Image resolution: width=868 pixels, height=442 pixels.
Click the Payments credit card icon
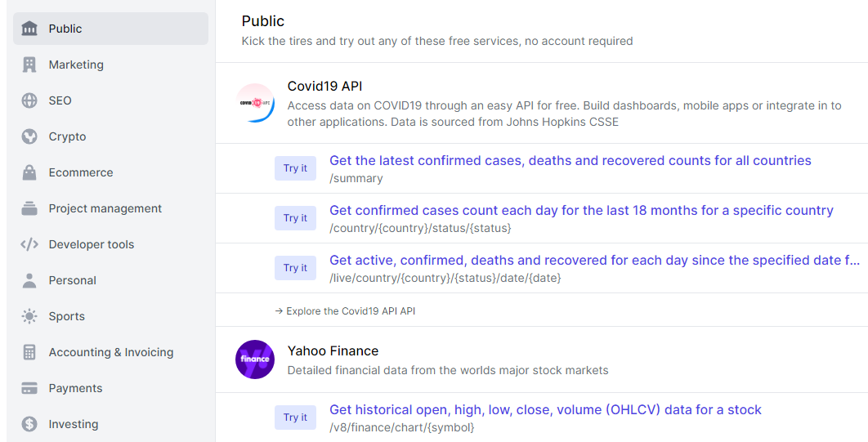click(x=29, y=388)
